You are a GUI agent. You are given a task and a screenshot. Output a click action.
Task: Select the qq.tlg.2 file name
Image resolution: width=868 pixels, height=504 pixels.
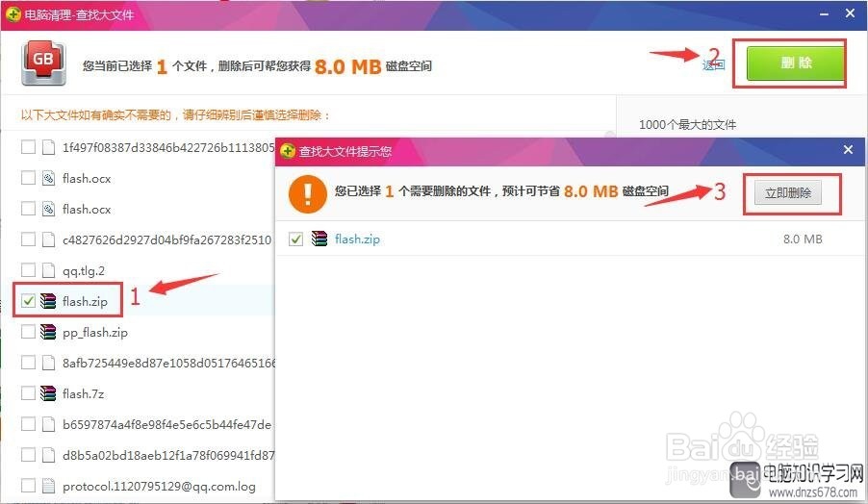(x=84, y=270)
